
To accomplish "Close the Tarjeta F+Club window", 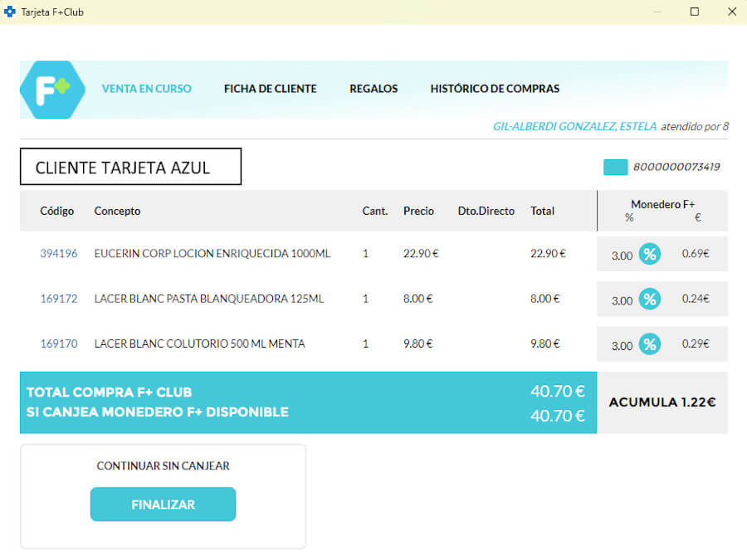I will tap(732, 12).
